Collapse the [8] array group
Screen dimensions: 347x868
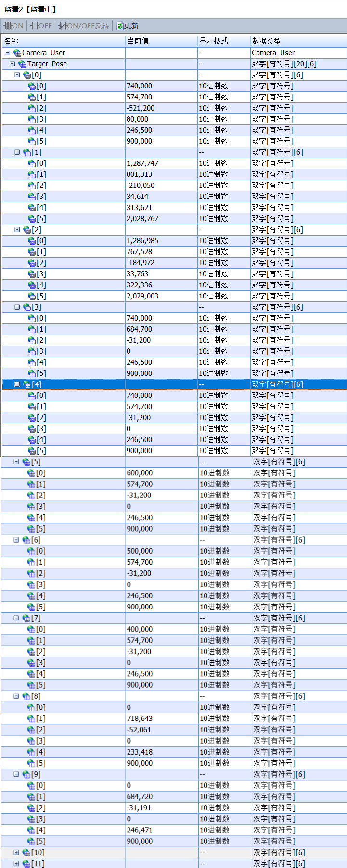point(16,695)
